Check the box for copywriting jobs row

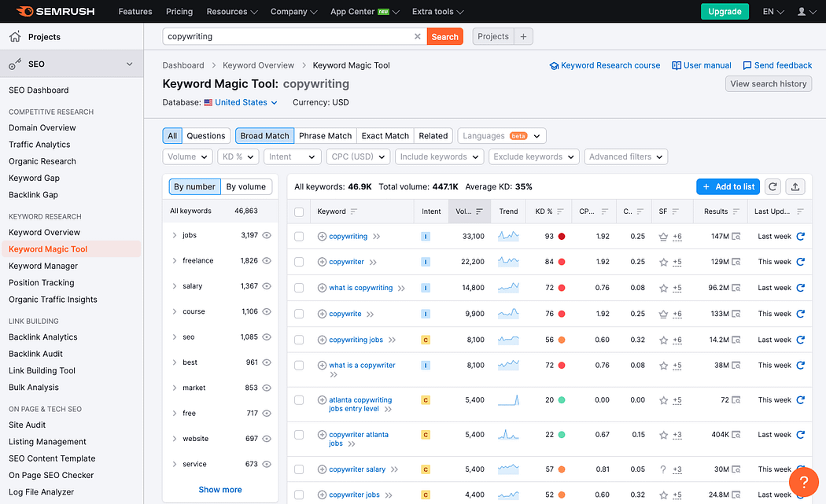click(299, 340)
